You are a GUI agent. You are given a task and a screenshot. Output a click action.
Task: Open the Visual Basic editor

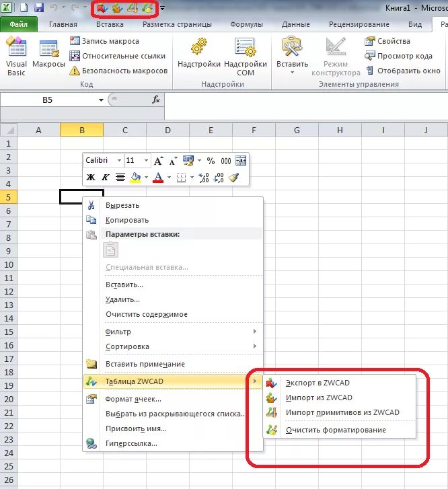pos(16,57)
